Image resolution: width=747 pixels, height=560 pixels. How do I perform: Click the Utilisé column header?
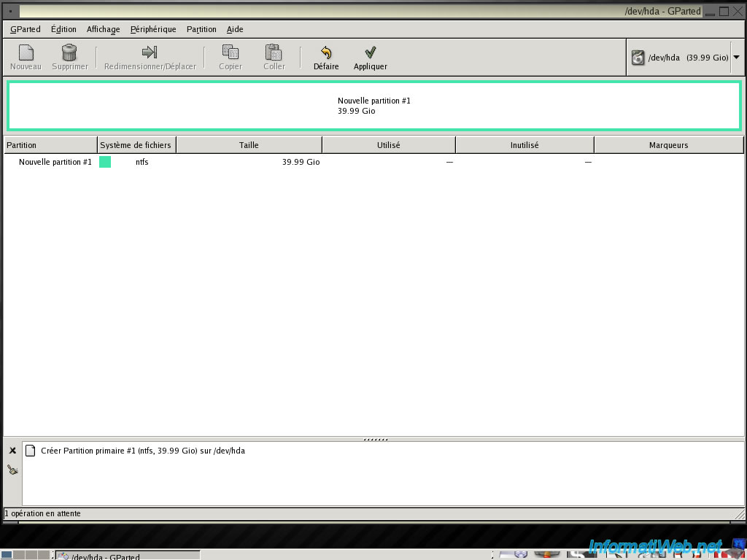point(389,145)
